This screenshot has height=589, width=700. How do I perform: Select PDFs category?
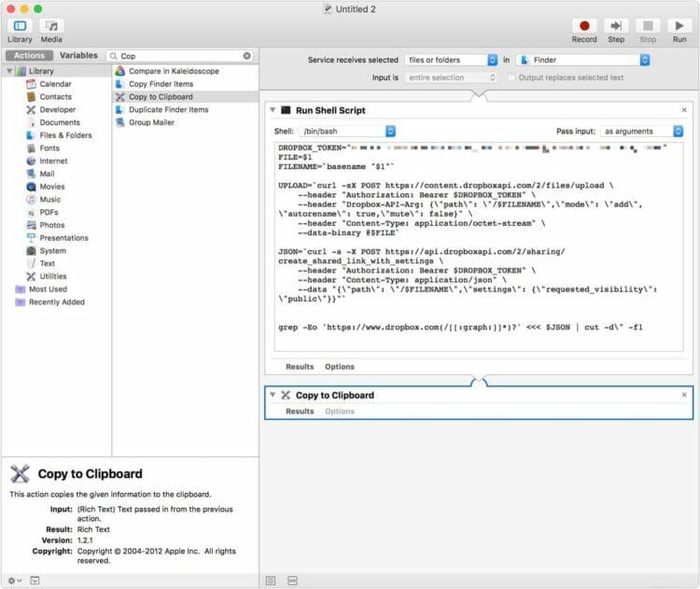click(49, 212)
